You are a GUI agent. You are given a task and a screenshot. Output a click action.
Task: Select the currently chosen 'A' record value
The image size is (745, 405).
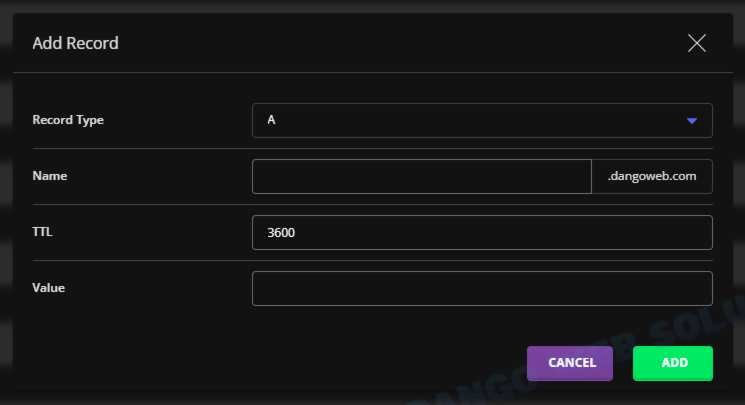(271, 120)
